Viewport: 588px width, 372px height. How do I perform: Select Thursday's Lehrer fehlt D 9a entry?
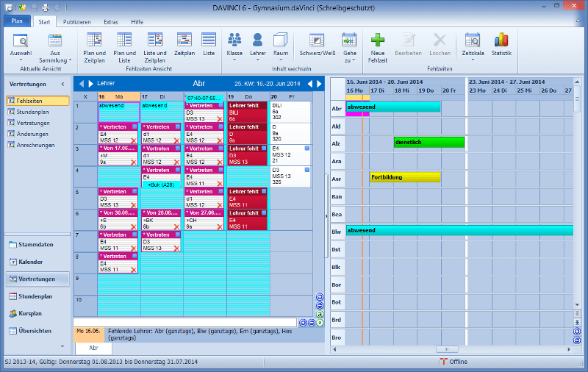pyautogui.click(x=248, y=134)
